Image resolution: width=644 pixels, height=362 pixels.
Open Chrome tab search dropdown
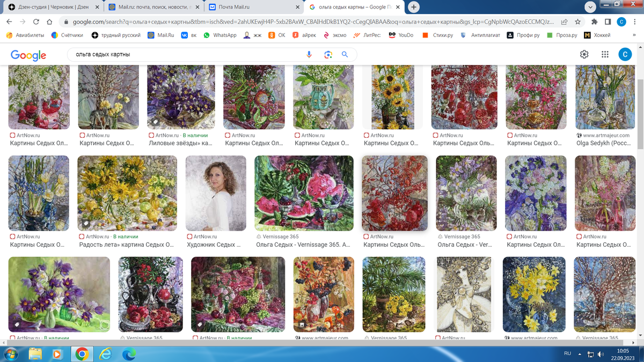590,7
